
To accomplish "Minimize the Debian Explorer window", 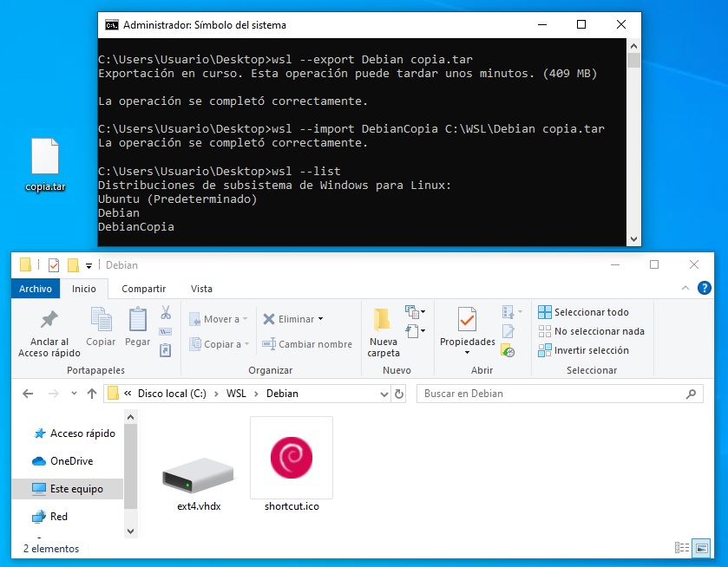I will point(615,265).
